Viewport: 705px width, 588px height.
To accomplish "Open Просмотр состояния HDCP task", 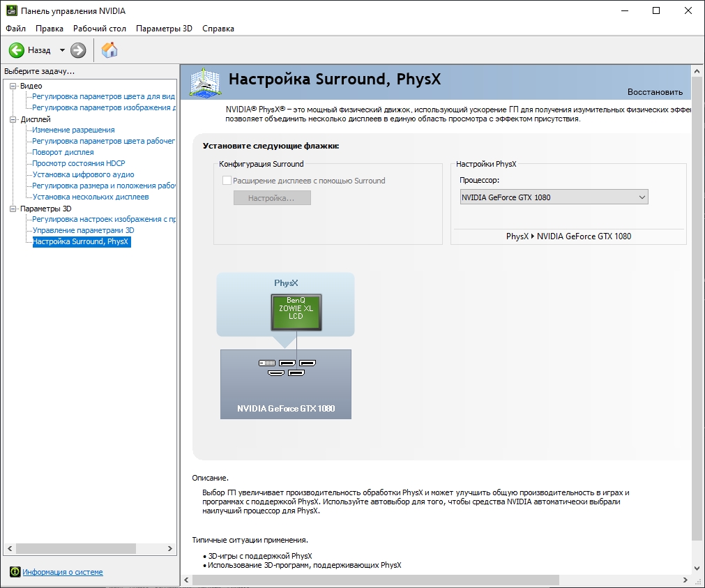I will tap(79, 163).
